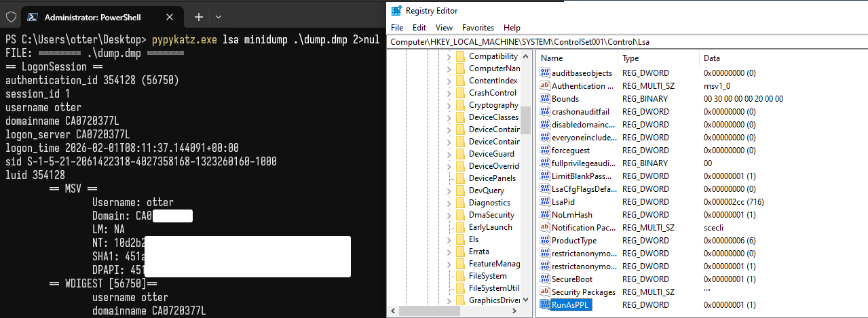Select the Bounds binary value icon
868x318 pixels.
tap(545, 99)
